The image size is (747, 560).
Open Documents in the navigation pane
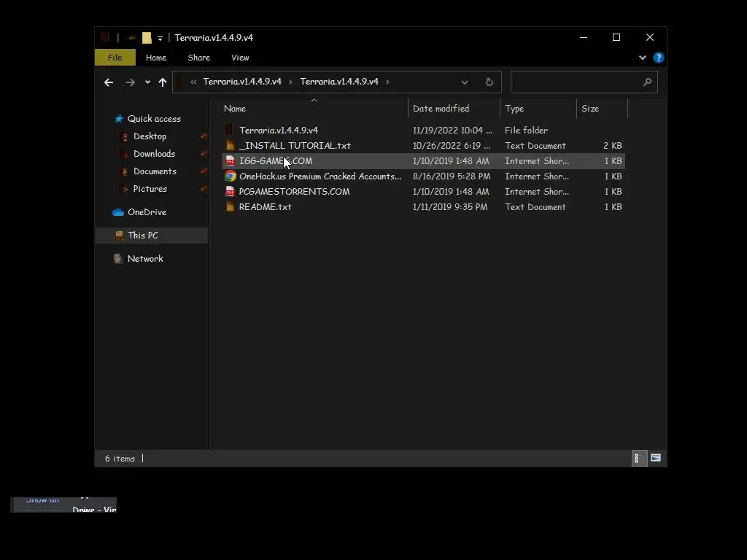pyautogui.click(x=155, y=171)
